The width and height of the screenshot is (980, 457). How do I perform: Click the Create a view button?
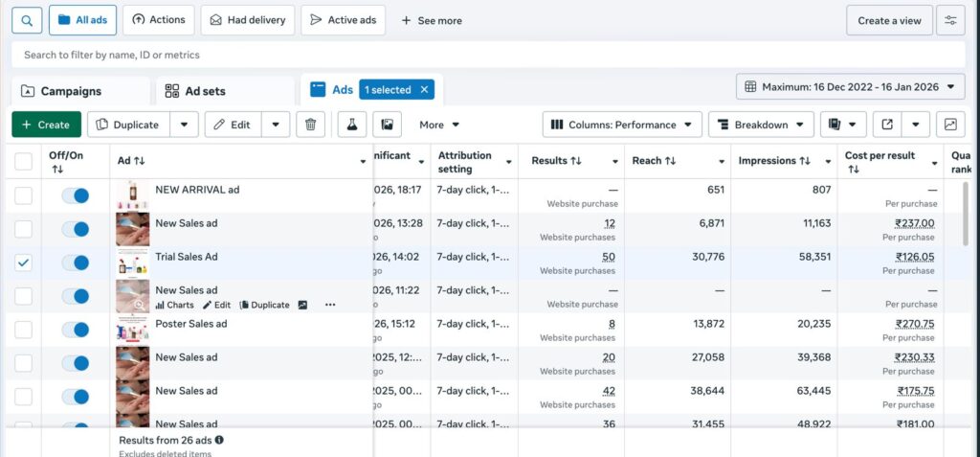pos(889,20)
